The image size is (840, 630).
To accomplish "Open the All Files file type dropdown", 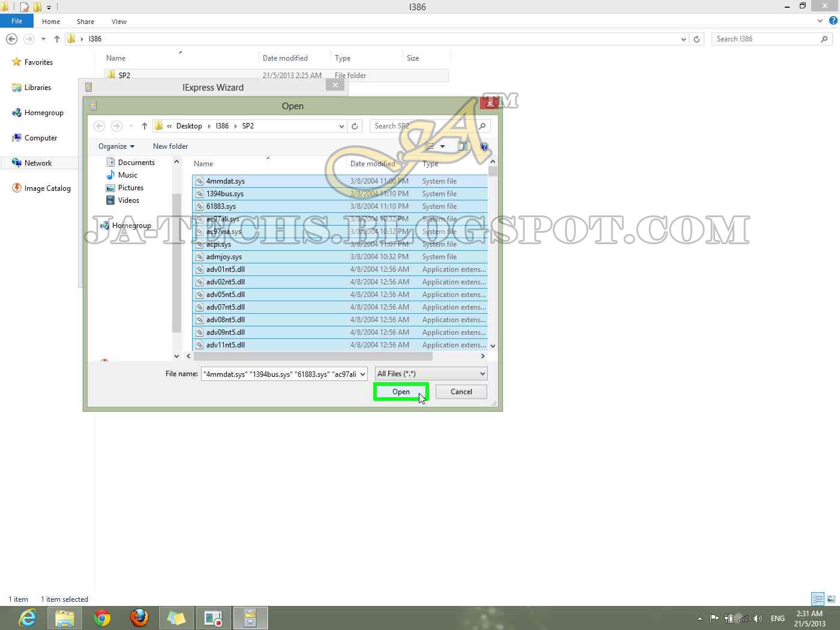I will (x=430, y=373).
